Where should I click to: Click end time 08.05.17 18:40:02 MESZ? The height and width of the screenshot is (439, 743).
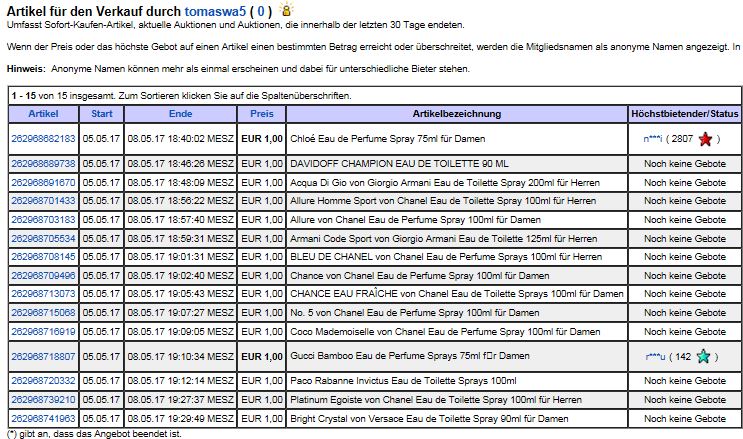[181, 139]
